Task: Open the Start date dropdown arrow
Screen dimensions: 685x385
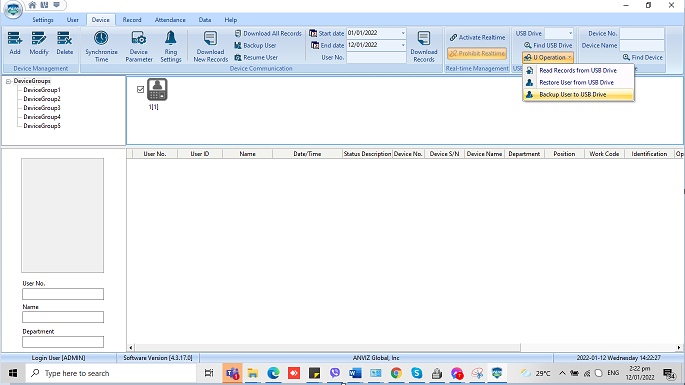Action: (403, 33)
